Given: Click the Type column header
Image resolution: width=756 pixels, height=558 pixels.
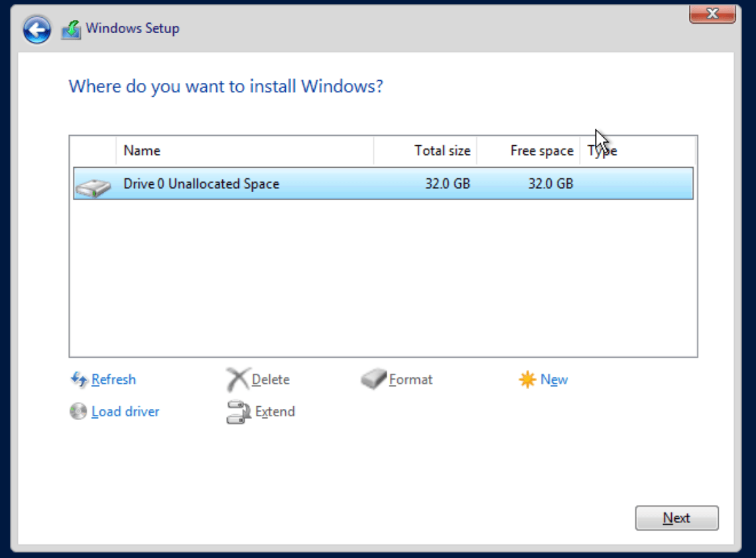Looking at the screenshot, I should (602, 150).
